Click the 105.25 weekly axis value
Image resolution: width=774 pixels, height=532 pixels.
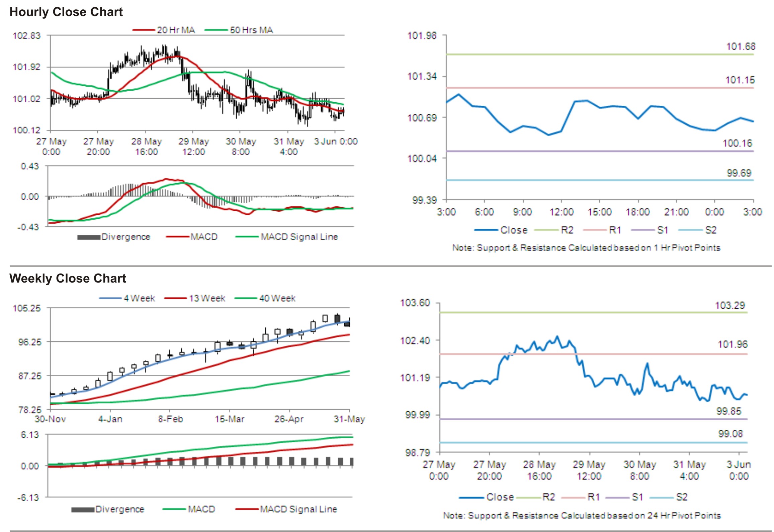(x=26, y=308)
